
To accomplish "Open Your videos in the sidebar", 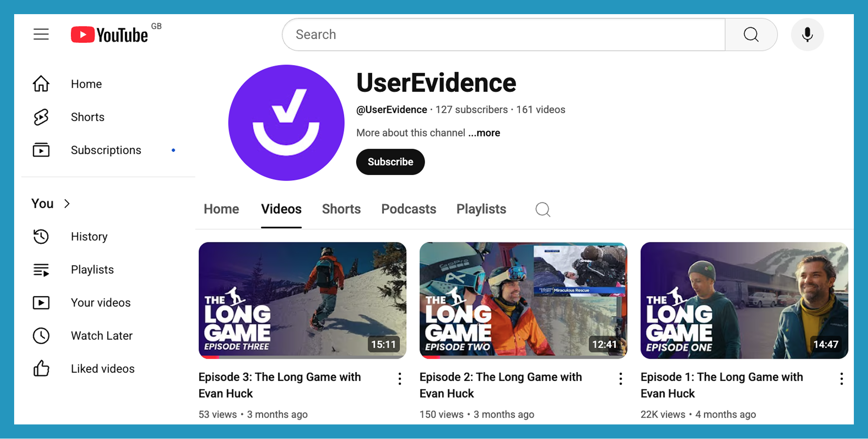I will tap(100, 303).
